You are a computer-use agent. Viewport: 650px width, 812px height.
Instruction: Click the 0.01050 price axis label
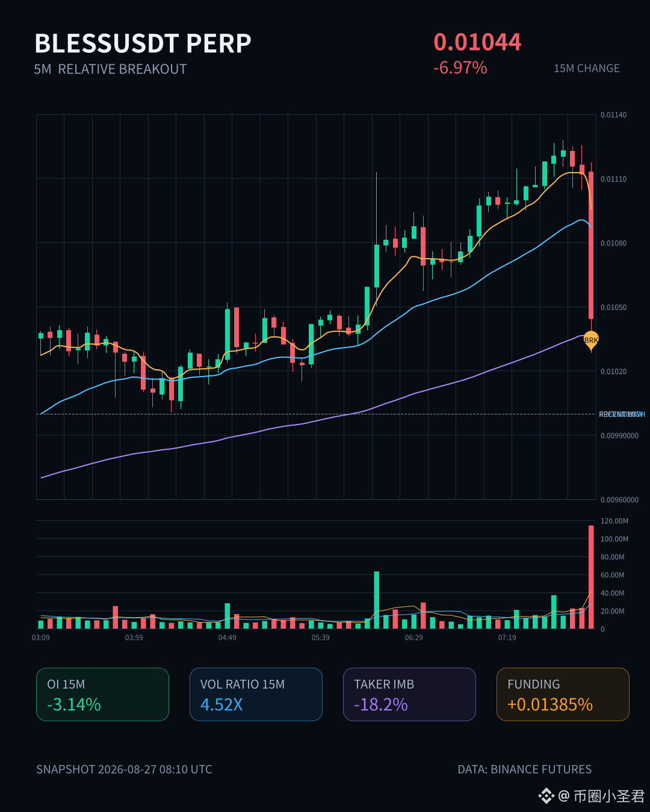point(613,307)
